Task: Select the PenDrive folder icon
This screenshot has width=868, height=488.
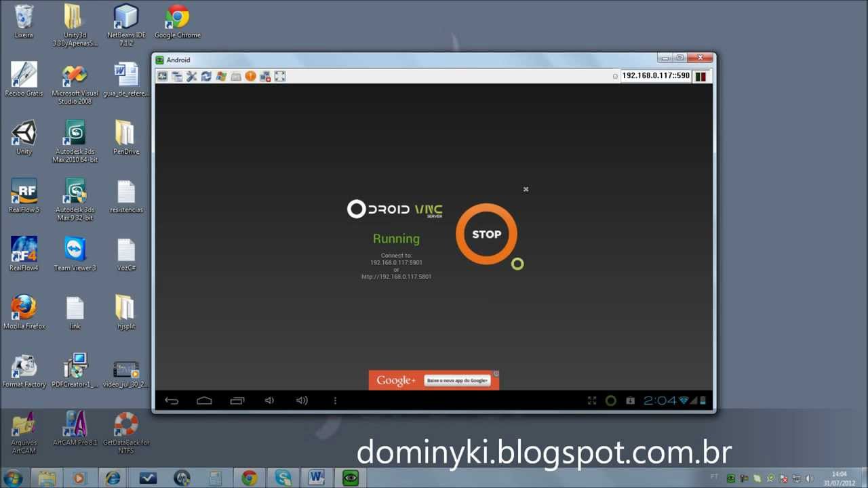Action: (x=126, y=138)
